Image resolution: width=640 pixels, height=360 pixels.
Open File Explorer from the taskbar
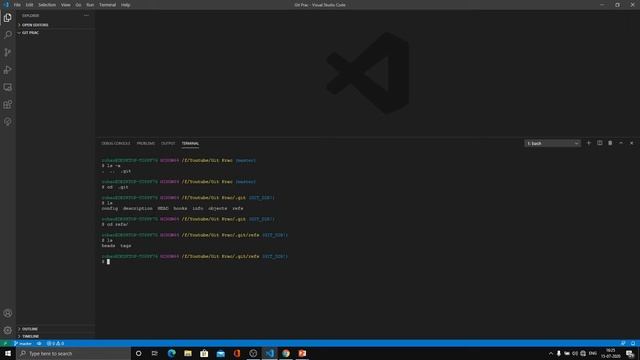pos(188,353)
